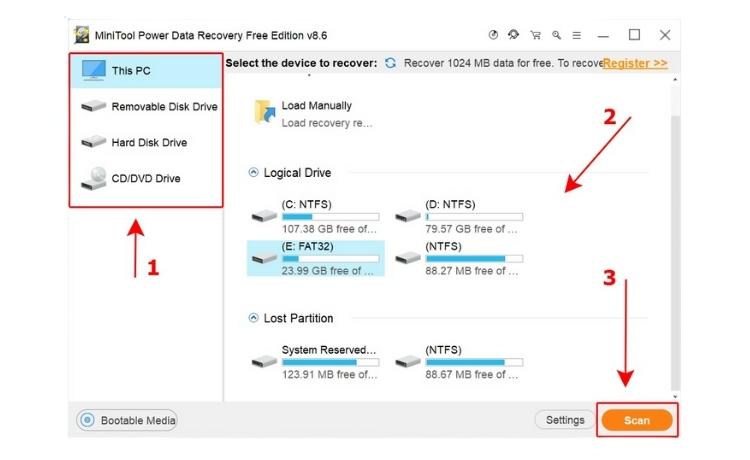Open the Settings button
Image resolution: width=750 pixels, height=460 pixels.
pyautogui.click(x=565, y=420)
